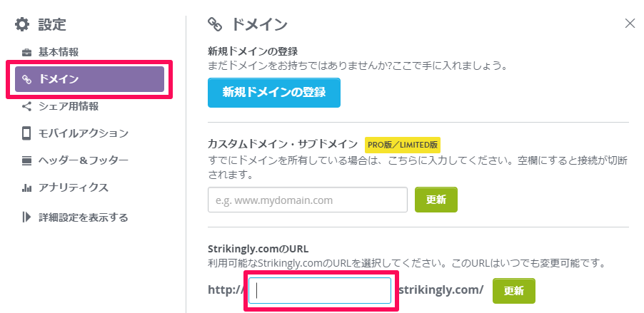The width and height of the screenshot is (644, 313).
Task: Open アナリティクス settings
Action: 74,188
